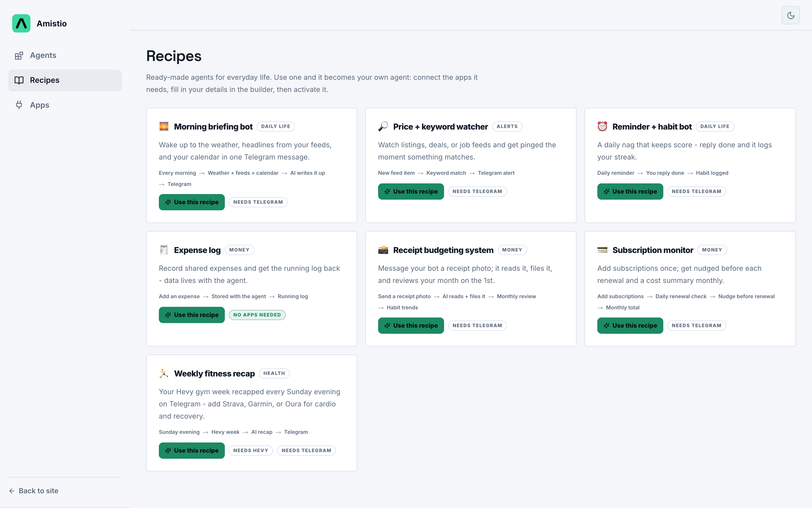Select Recipes in the sidebar

click(65, 80)
